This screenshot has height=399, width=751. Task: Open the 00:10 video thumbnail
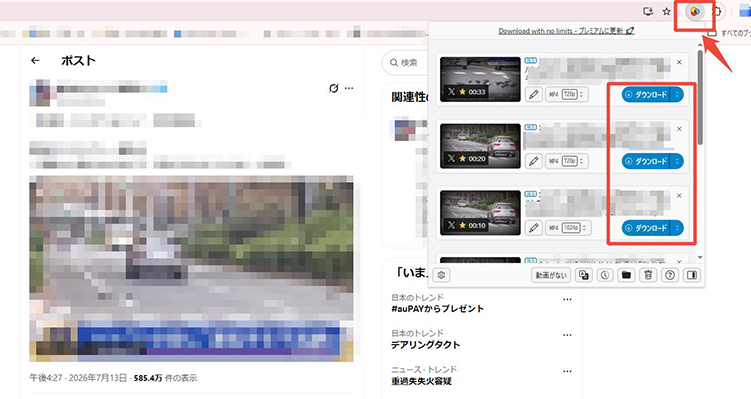click(480, 212)
